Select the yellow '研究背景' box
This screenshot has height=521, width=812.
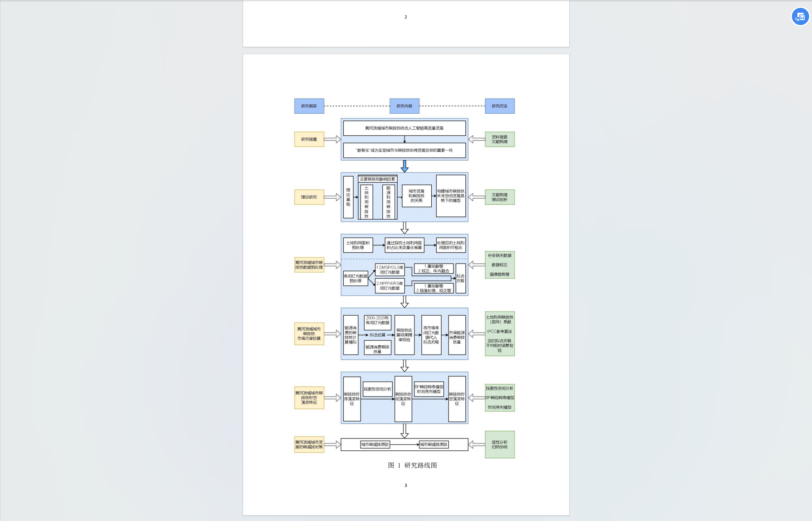(x=309, y=139)
